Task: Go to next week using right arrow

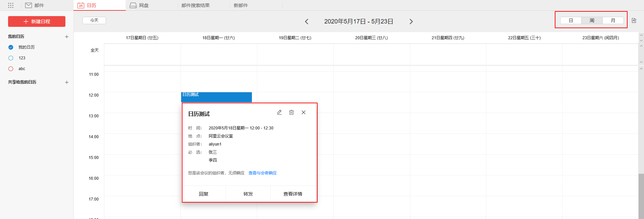Action: 411,21
